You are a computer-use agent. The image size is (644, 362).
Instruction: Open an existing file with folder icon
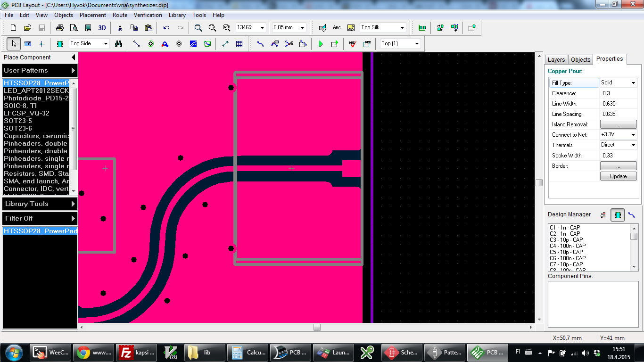coord(27,28)
